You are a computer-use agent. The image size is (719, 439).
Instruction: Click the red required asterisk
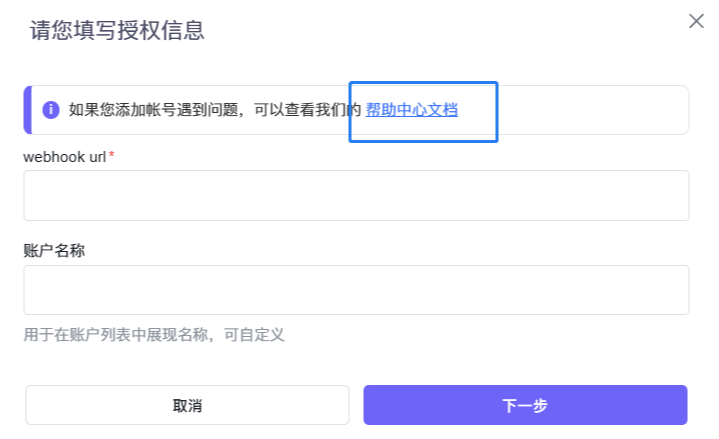(112, 155)
